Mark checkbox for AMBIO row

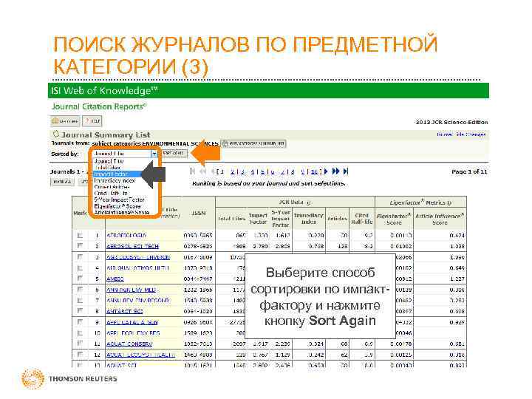click(x=80, y=279)
